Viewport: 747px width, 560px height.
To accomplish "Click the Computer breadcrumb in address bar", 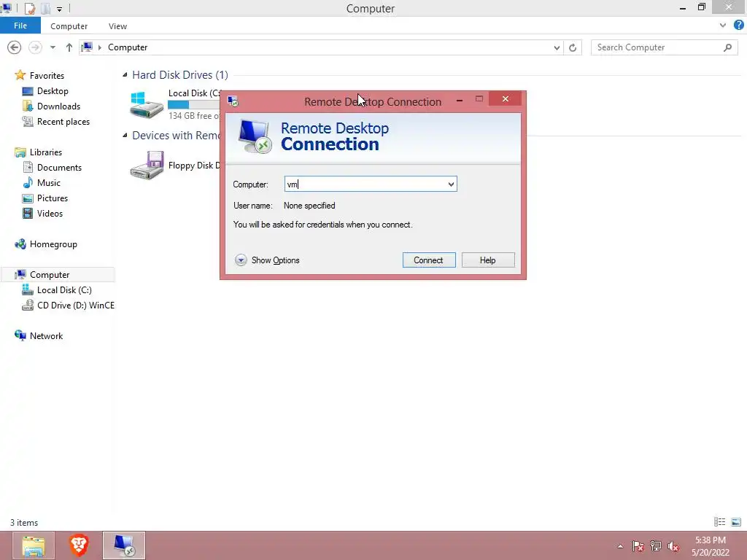I will pyautogui.click(x=128, y=47).
